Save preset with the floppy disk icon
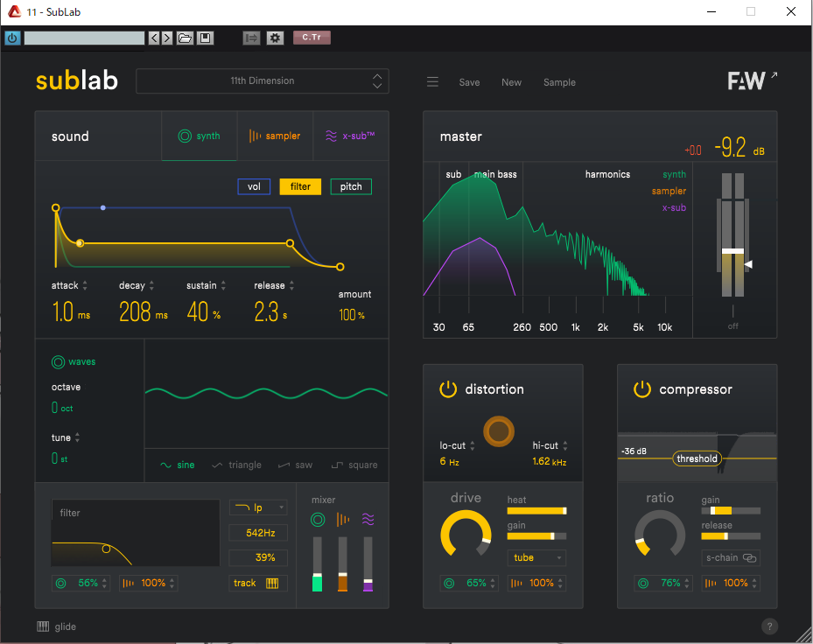The width and height of the screenshot is (813, 644). [206, 38]
